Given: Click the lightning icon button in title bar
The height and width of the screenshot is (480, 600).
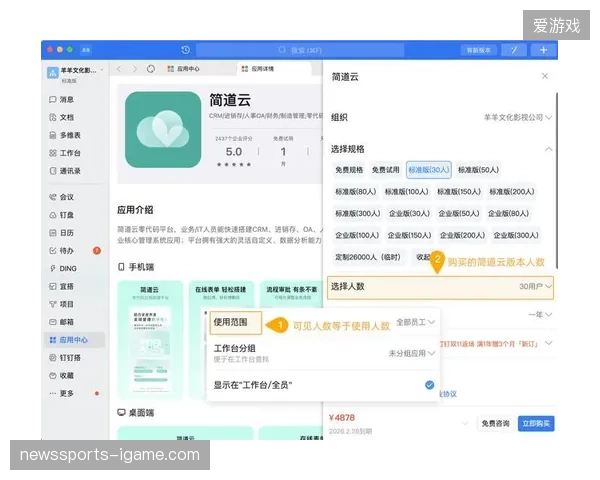Looking at the screenshot, I should tap(514, 50).
